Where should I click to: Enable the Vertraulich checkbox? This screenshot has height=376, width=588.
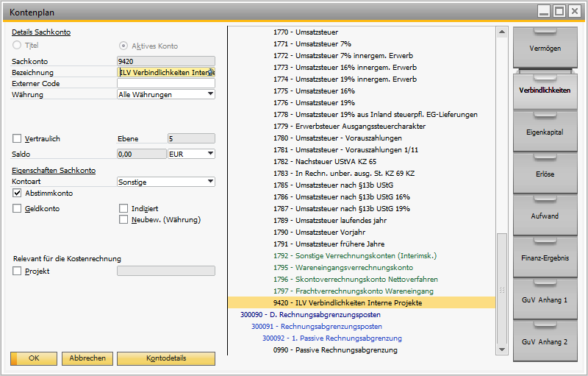[x=18, y=138]
